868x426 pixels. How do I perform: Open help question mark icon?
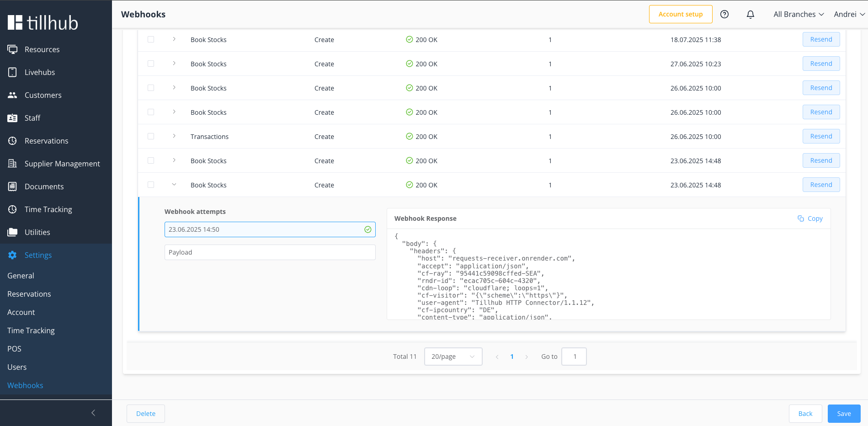pos(724,14)
